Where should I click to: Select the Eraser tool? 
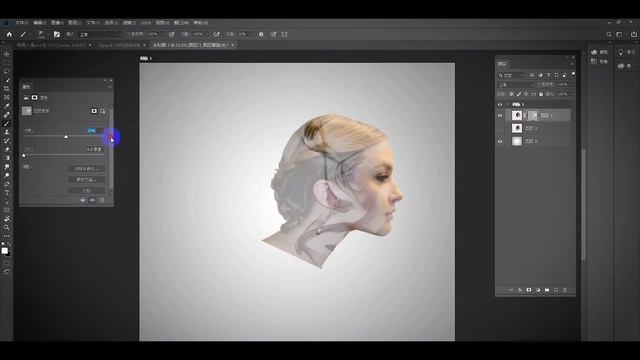point(7,149)
